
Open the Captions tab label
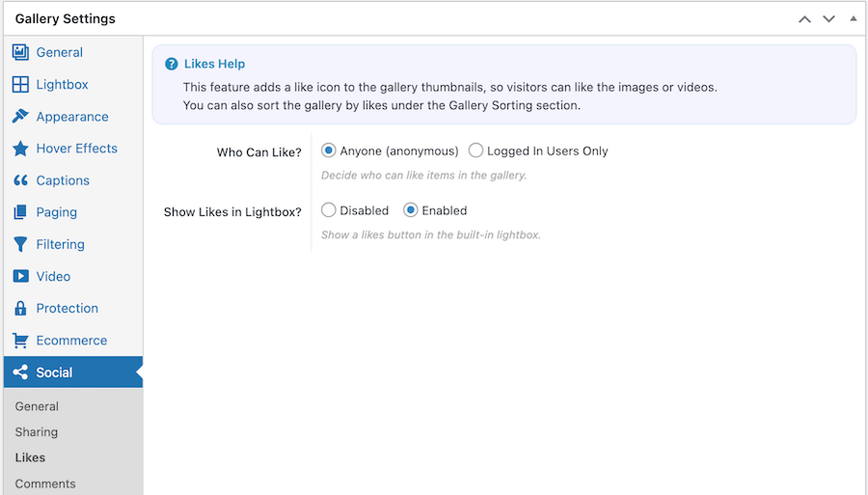tap(63, 180)
